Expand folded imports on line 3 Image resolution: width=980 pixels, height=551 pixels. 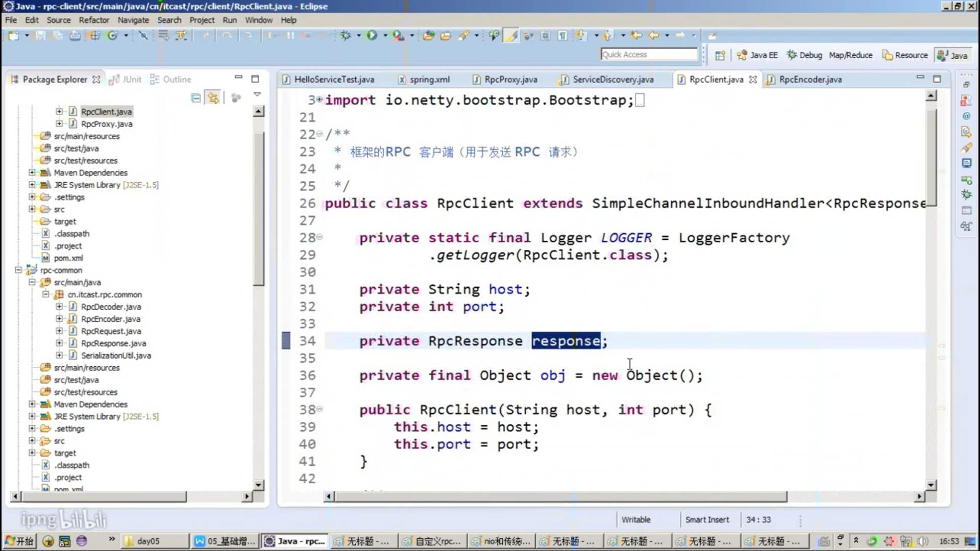(320, 100)
